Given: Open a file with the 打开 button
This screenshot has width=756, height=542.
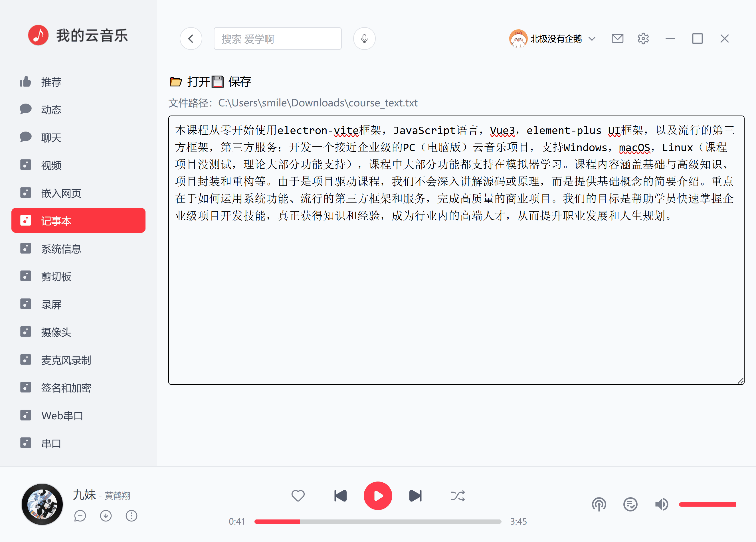Looking at the screenshot, I should [x=190, y=82].
